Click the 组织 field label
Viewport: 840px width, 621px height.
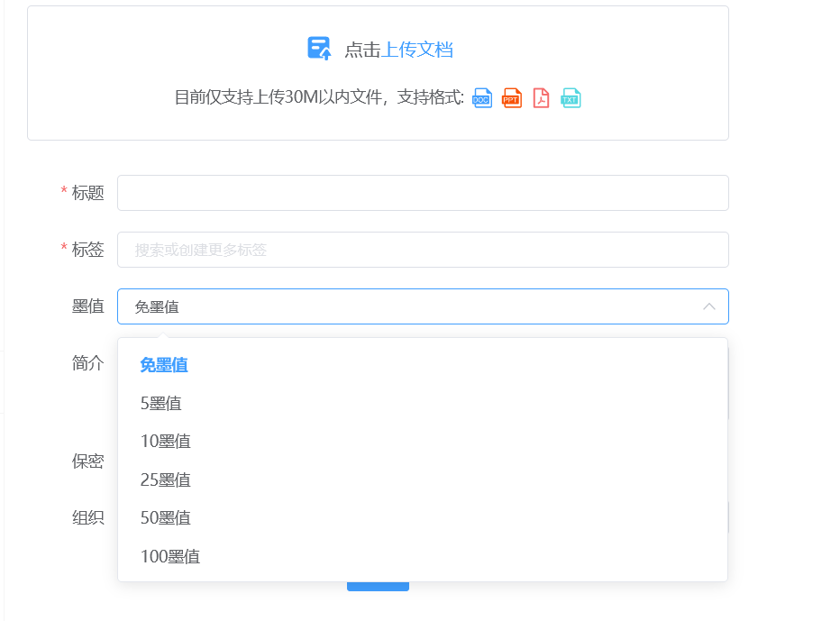pos(87,517)
